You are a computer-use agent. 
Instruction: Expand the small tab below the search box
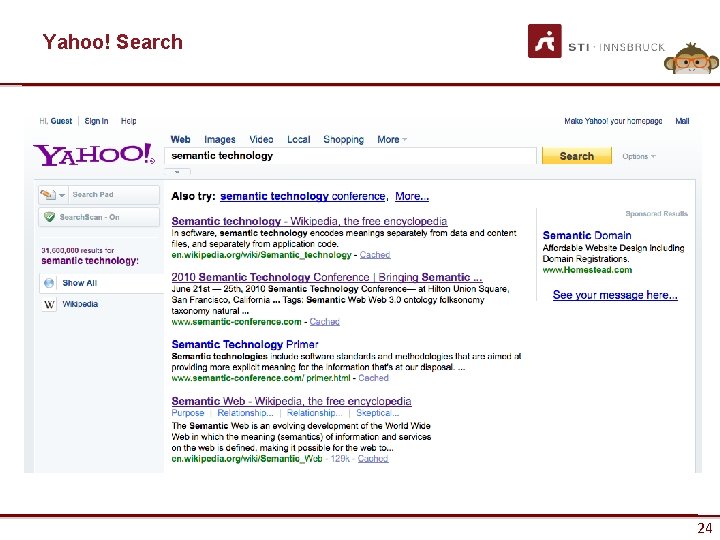point(177,172)
